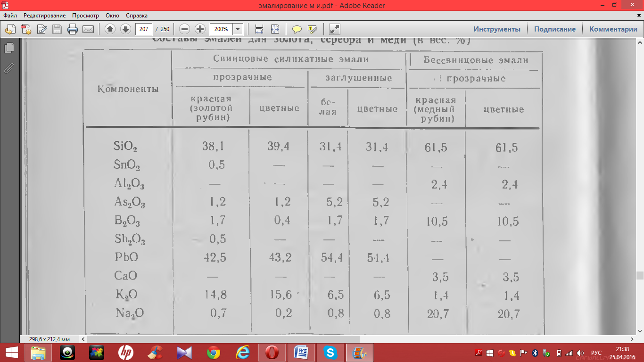Screen dimensions: 644x362
Task: Click the horizontal scrollbar left arrow
Action: (x=83, y=339)
